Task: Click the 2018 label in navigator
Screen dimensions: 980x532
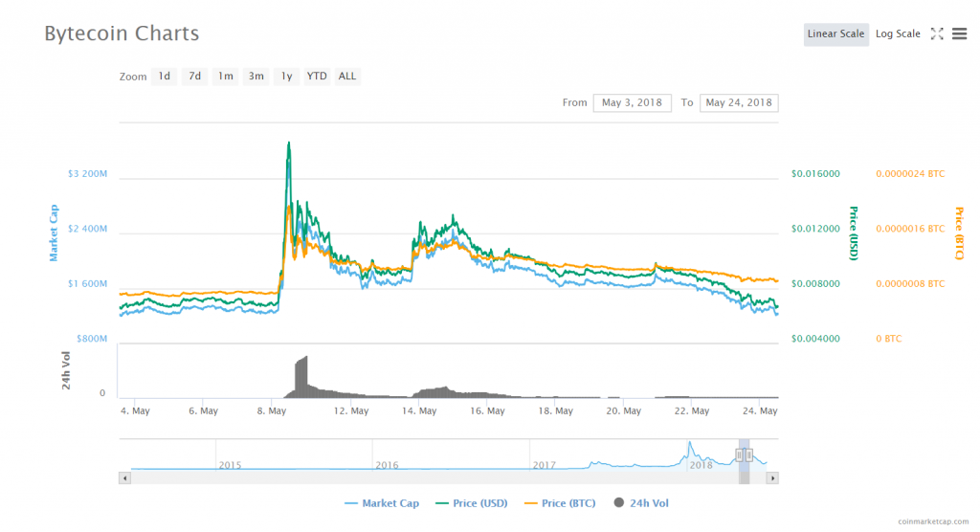Action: [701, 465]
